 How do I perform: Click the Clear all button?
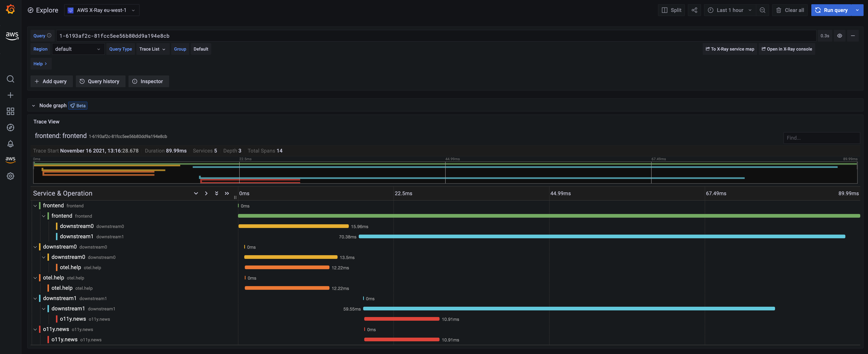pos(790,10)
